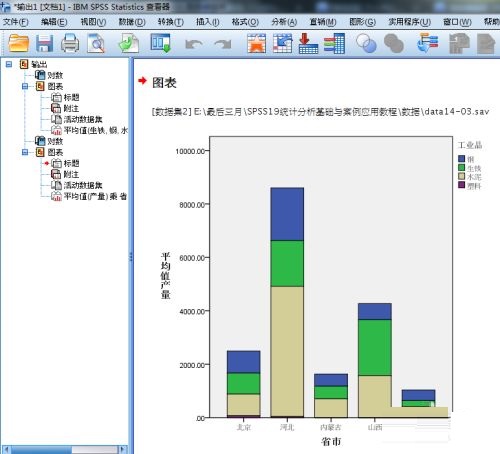Open the 图形(G) menu
Viewport: 500px width, 454px height.
362,22
